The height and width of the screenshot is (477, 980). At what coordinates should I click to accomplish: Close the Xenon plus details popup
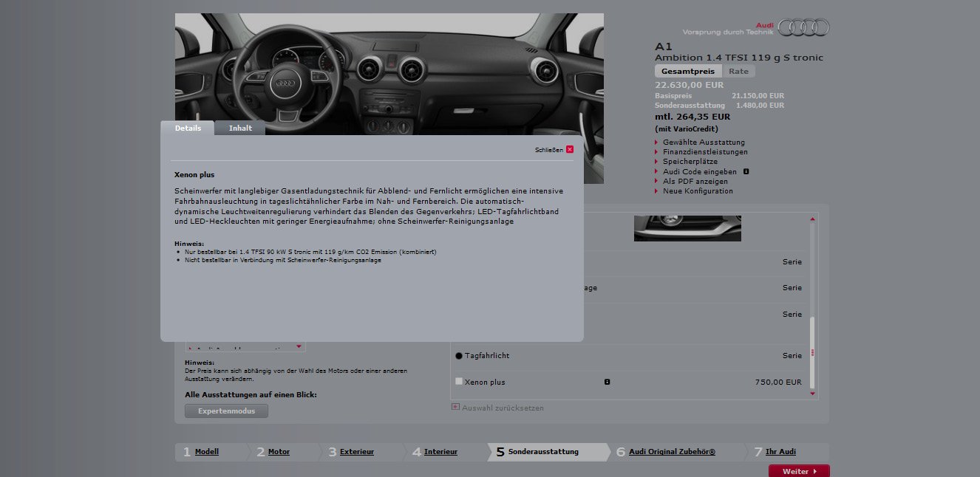(569, 149)
